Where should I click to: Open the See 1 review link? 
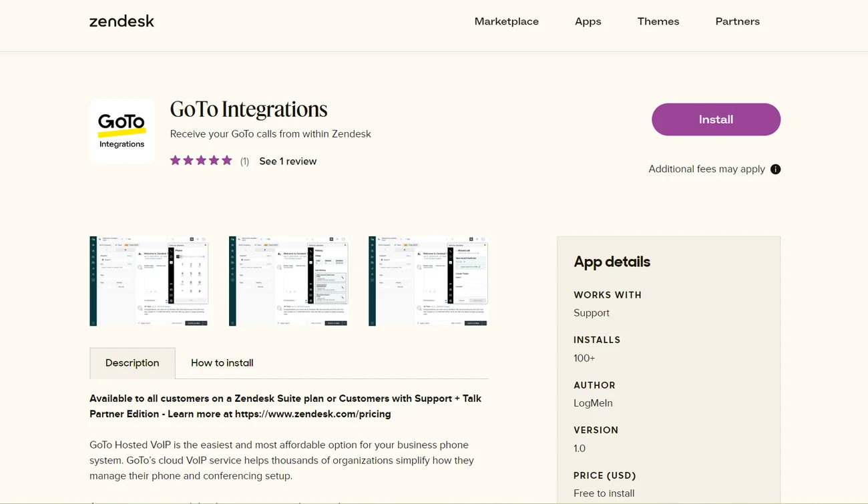coord(288,162)
